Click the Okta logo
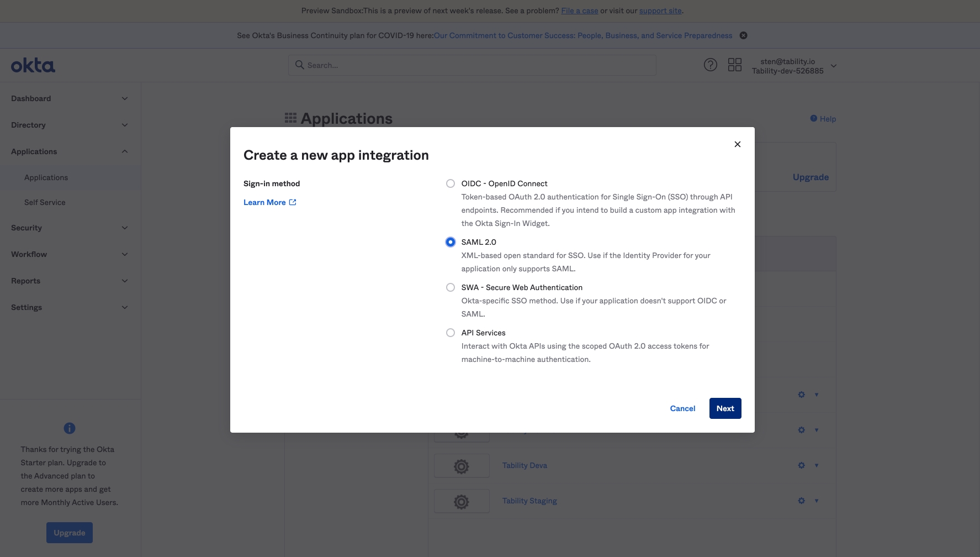This screenshot has height=557, width=980. (x=33, y=66)
